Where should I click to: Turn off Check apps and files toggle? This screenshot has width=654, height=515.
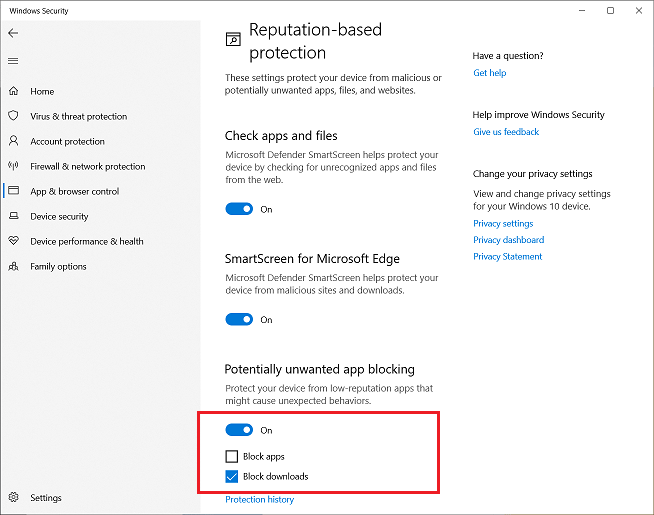pos(239,209)
